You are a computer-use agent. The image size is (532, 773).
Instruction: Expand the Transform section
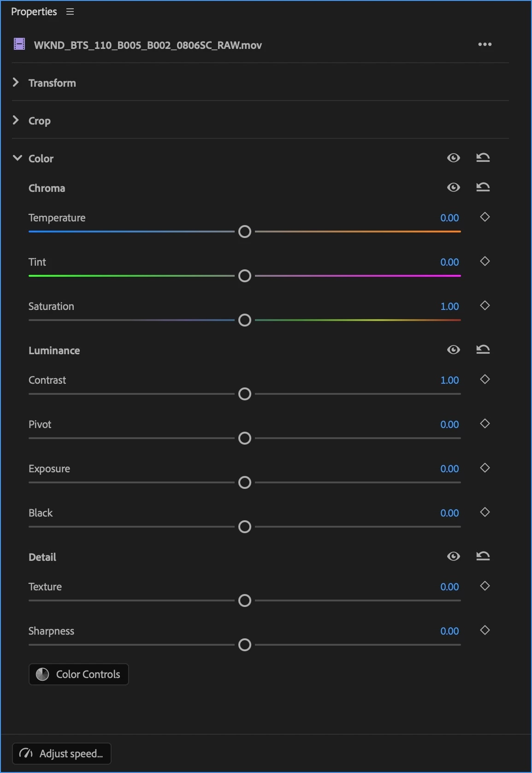pos(16,83)
